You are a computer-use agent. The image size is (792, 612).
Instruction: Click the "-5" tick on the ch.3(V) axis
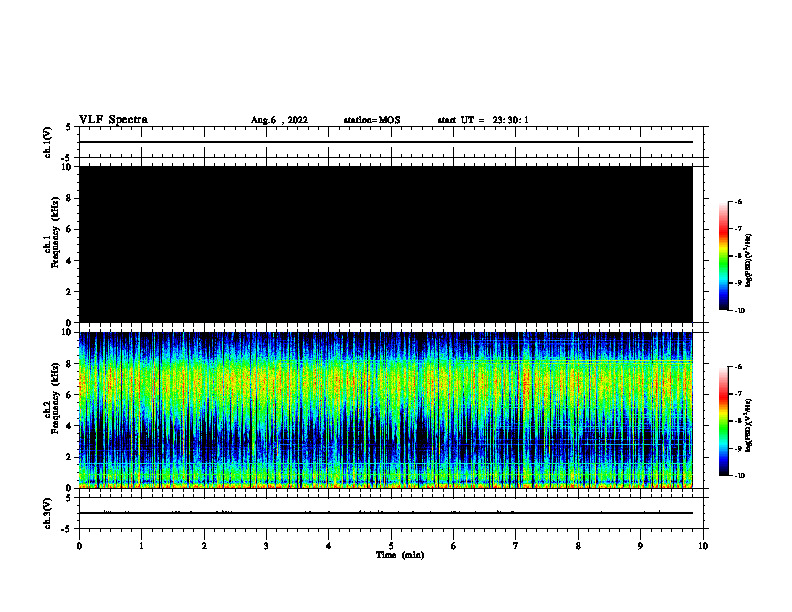click(67, 529)
